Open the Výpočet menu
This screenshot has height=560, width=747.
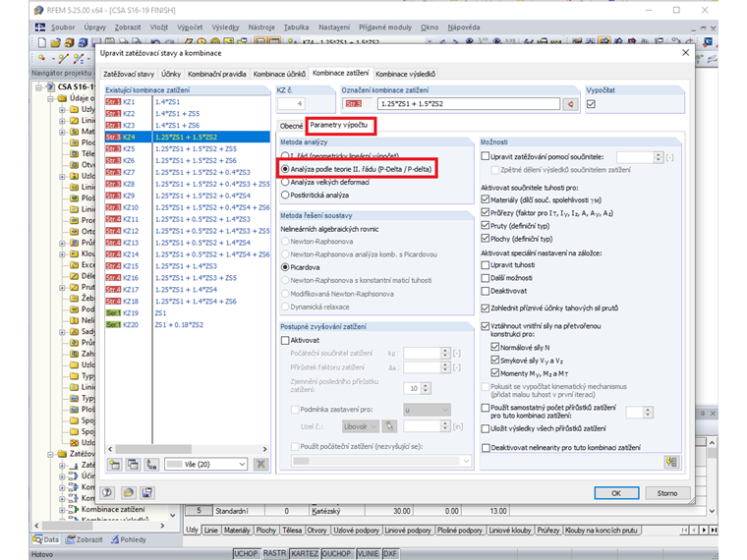click(x=190, y=28)
